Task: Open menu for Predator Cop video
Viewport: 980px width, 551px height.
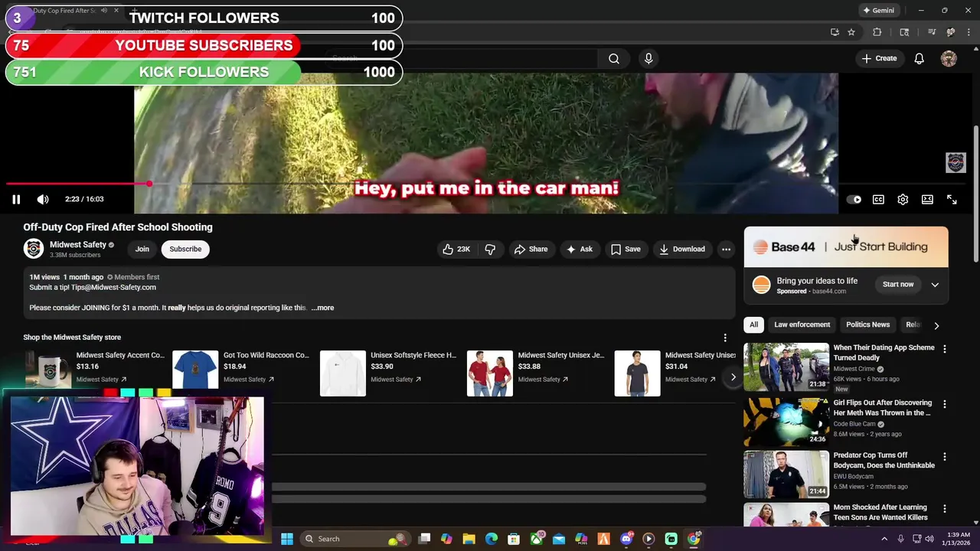Action: coord(944,457)
